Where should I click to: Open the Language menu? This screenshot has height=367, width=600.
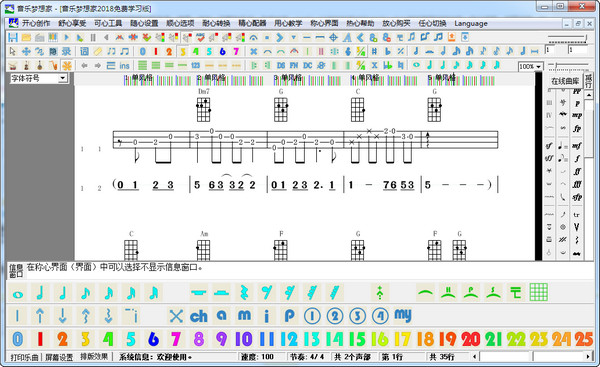pos(471,23)
